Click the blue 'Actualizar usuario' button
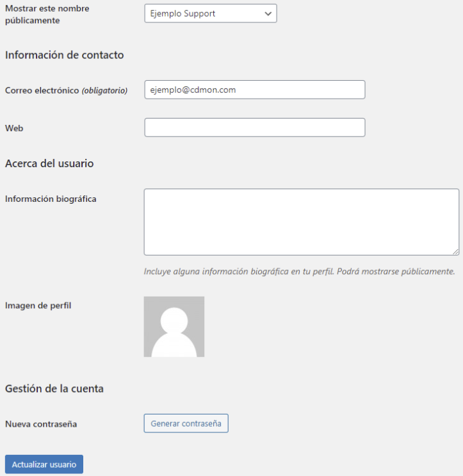The image size is (463, 476). pos(44,464)
